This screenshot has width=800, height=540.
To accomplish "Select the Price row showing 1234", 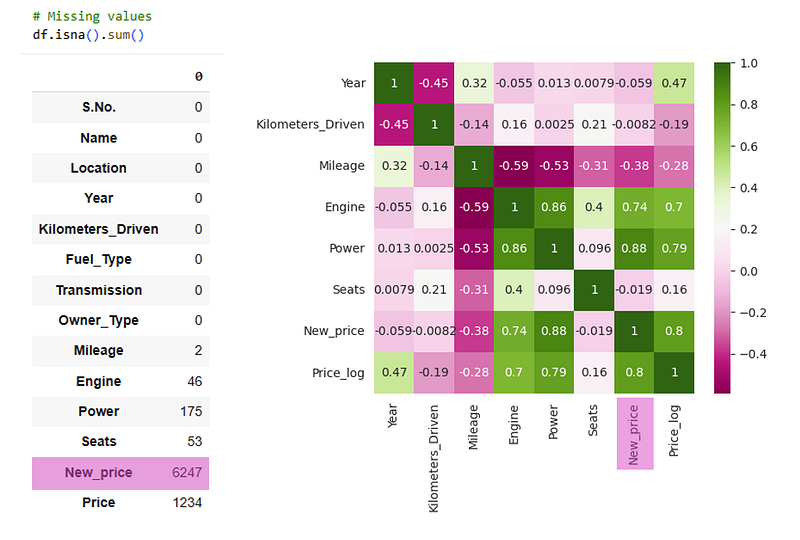I will pos(120,503).
